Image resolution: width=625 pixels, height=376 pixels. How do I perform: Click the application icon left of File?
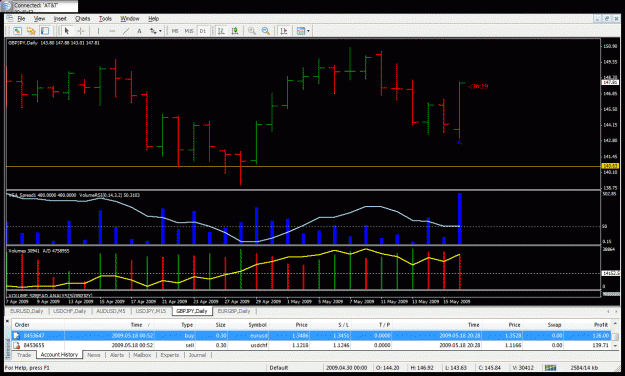10,18
